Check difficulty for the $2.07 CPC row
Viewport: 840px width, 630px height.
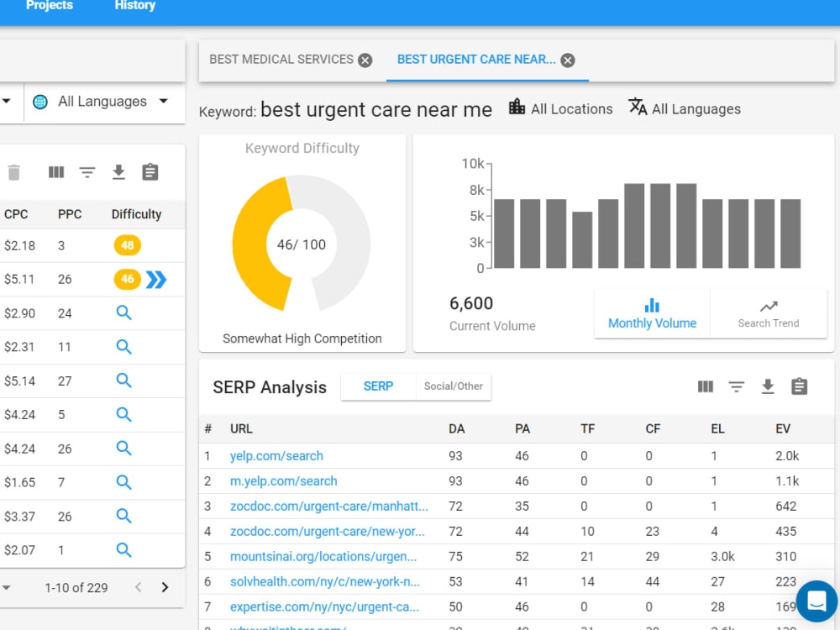[x=123, y=549]
